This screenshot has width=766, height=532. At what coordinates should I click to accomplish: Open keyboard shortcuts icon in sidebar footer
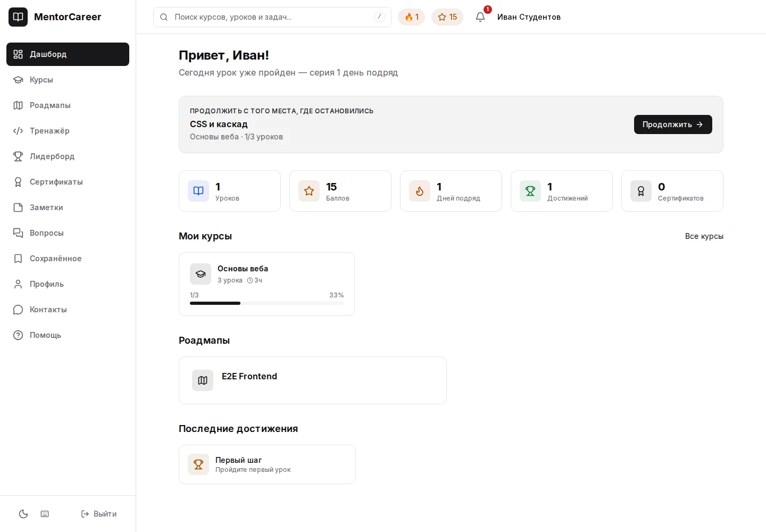pos(45,514)
